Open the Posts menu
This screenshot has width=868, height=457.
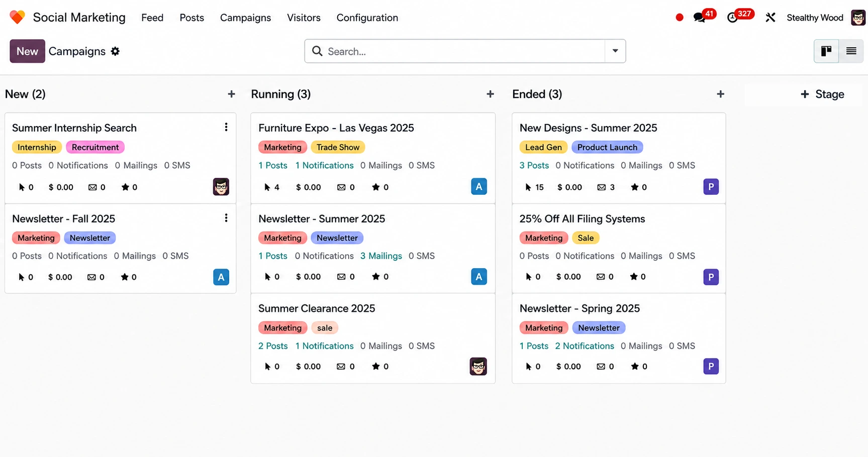click(x=192, y=18)
